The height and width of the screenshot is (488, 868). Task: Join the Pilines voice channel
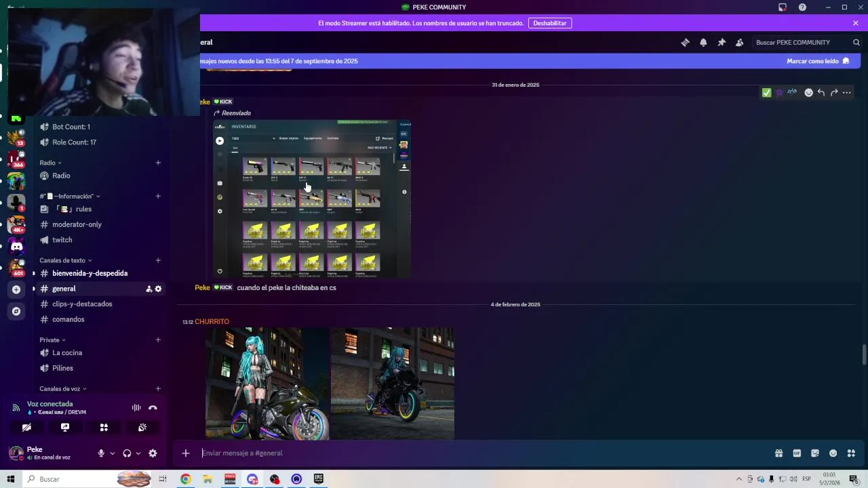click(x=100, y=368)
